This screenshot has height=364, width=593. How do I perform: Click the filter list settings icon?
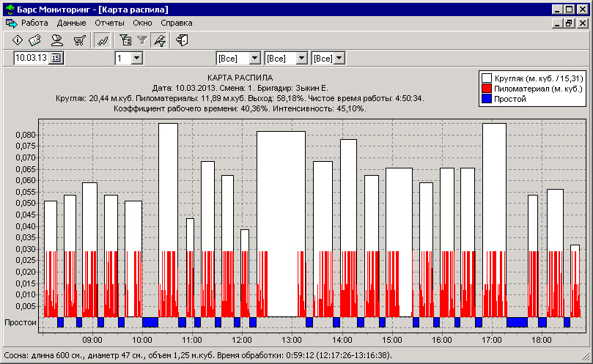point(125,40)
